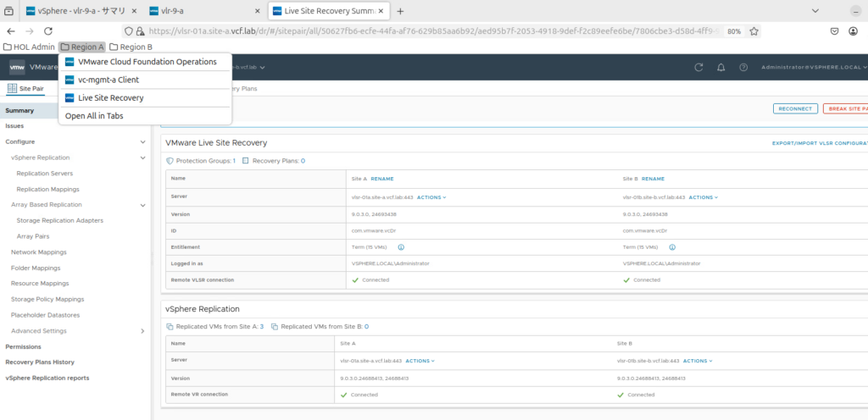This screenshot has width=868, height=420.
Task: Open Network Mappings in sidebar
Action: (x=38, y=251)
